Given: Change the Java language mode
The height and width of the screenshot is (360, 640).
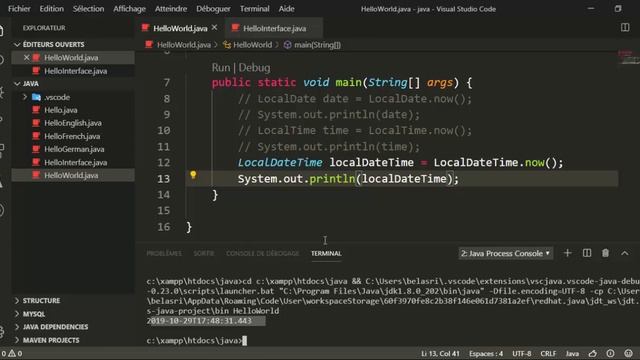Looking at the screenshot, I should tap(572, 353).
